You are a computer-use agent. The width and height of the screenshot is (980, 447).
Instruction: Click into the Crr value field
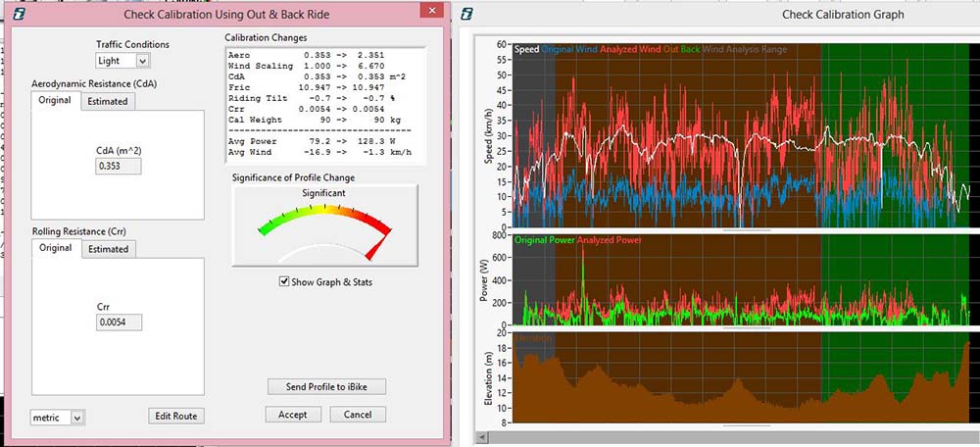coord(119,322)
